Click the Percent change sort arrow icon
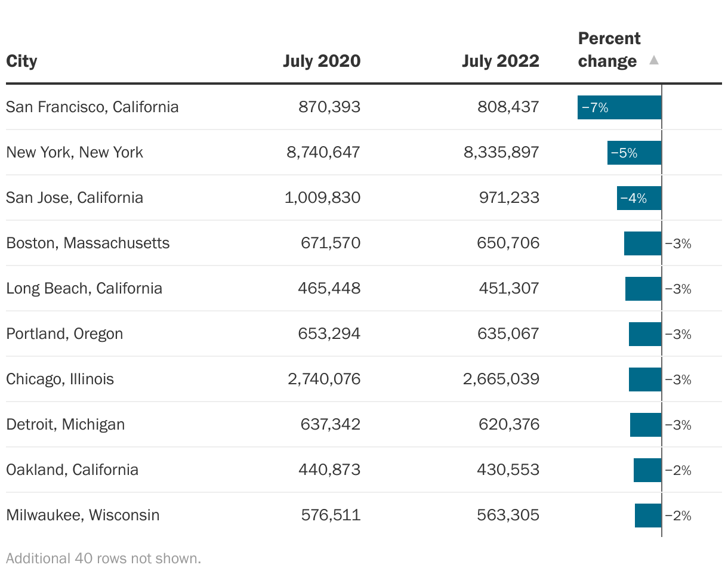 pos(654,60)
